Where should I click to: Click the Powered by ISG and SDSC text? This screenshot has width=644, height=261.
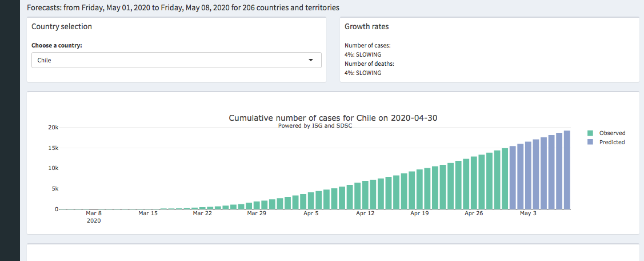pos(315,126)
